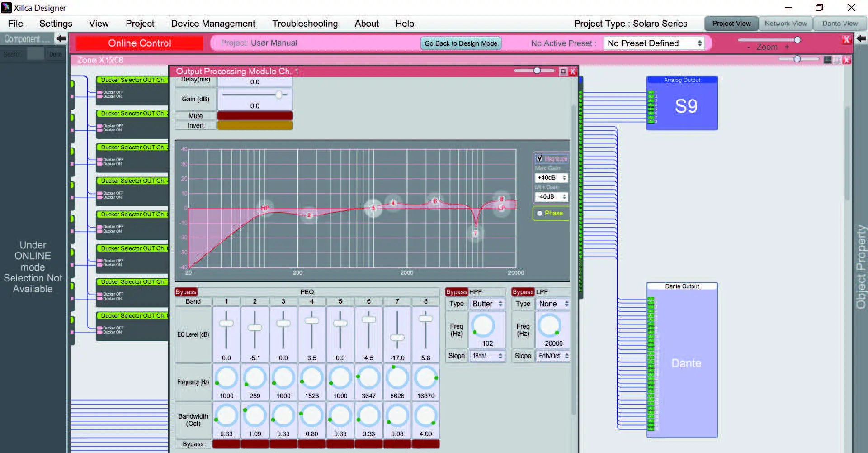The width and height of the screenshot is (868, 453).
Task: Uncheck the Magnitude checkbox
Action: 540,158
